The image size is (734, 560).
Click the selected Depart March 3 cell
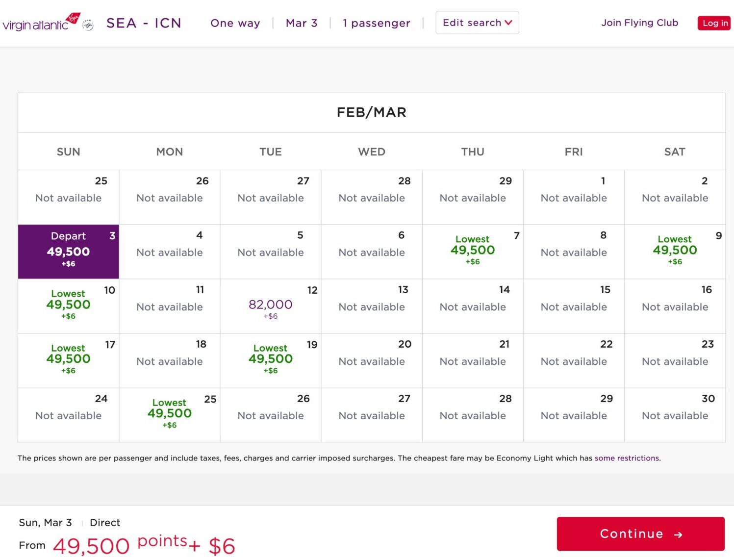pyautogui.click(x=68, y=251)
